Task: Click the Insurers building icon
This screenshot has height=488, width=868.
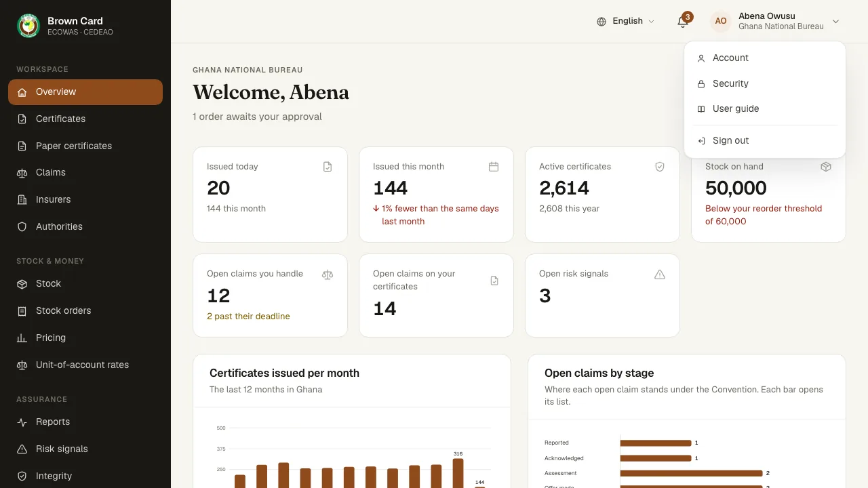Action: 22,200
